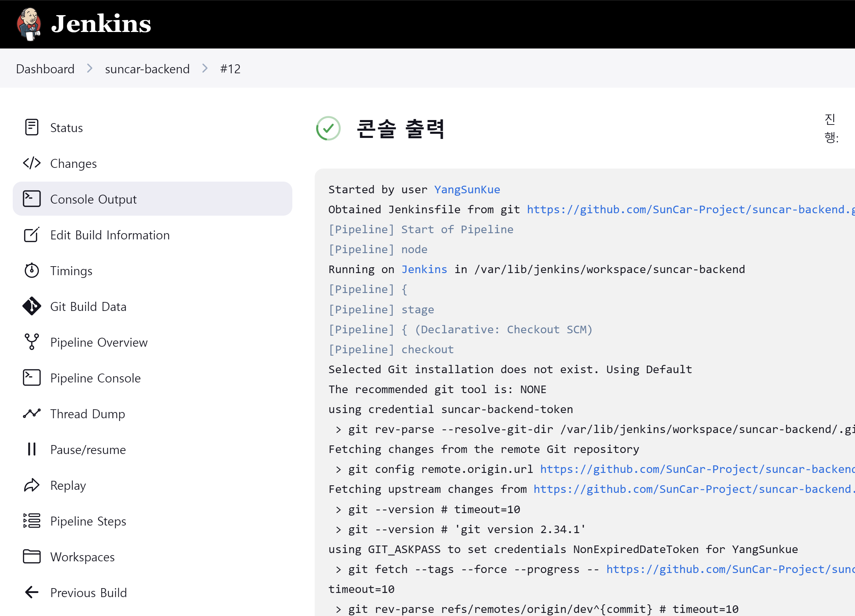
Task: Click the Git Build Data diamond icon
Action: pos(32,306)
